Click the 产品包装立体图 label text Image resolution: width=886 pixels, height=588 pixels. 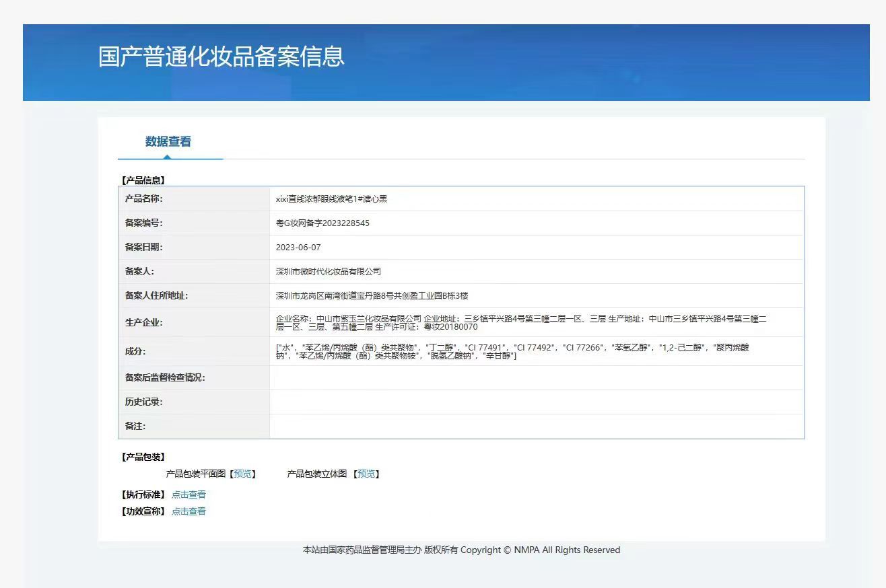pos(317,474)
